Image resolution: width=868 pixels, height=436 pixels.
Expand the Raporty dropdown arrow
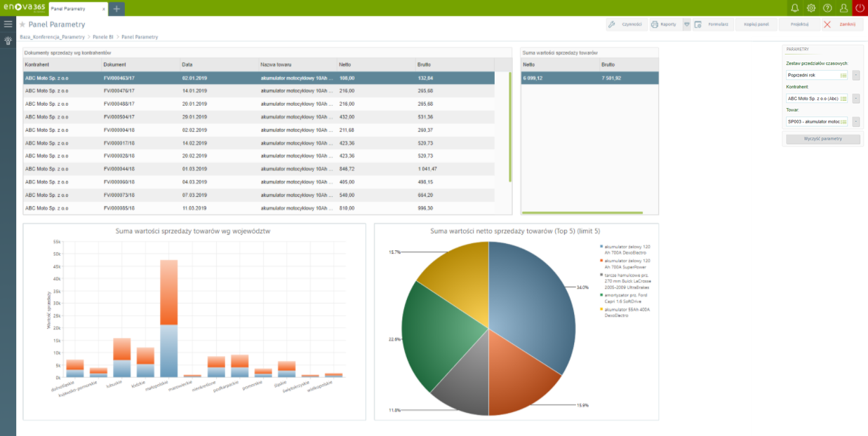[x=686, y=25]
